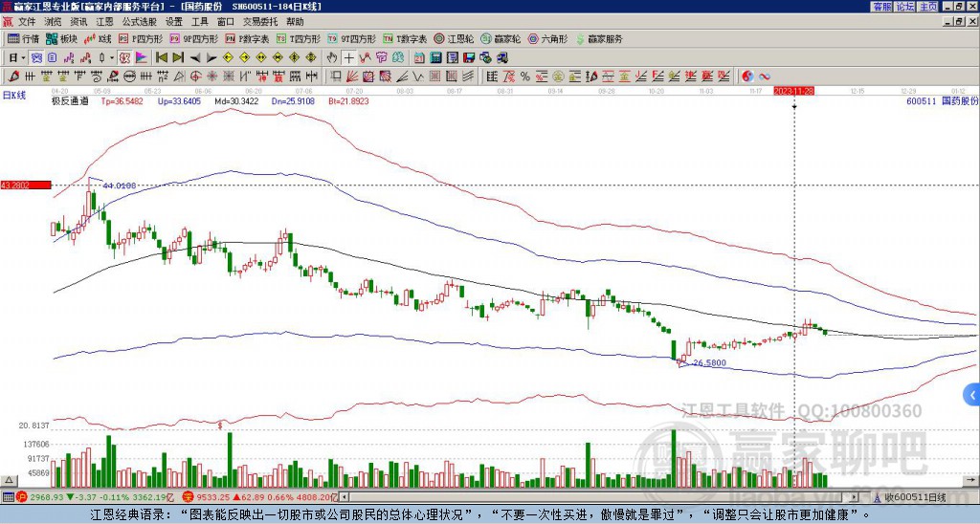Viewport: 980px width, 524px height.
Task: Open the 资讯 menu
Action: [78, 22]
